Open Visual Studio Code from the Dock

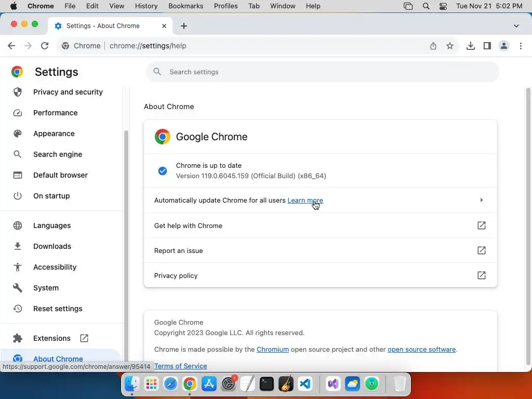(305, 384)
